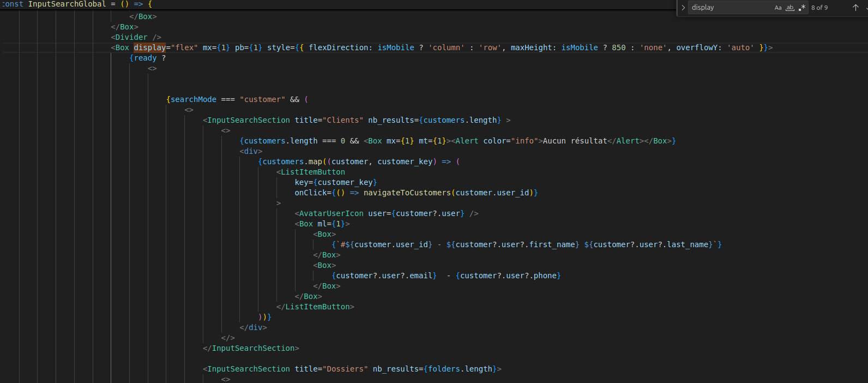868x383 pixels.
Task: Enable Match Whole Word search option
Action: pyautogui.click(x=789, y=8)
